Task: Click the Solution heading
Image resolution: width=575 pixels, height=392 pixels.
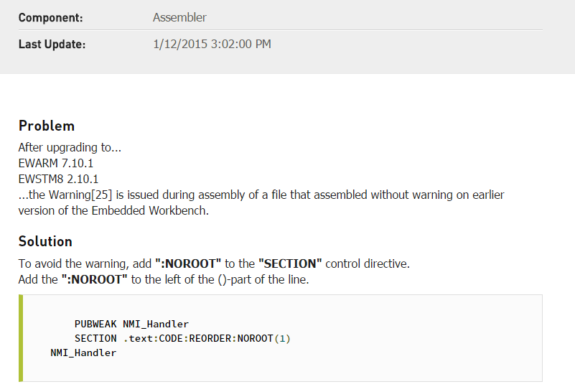Action: point(45,241)
